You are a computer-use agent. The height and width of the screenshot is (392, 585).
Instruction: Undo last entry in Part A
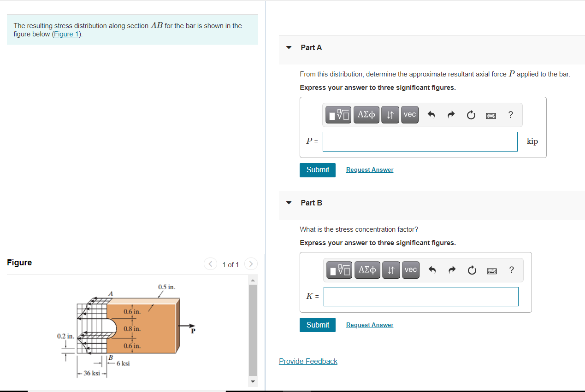pos(431,115)
